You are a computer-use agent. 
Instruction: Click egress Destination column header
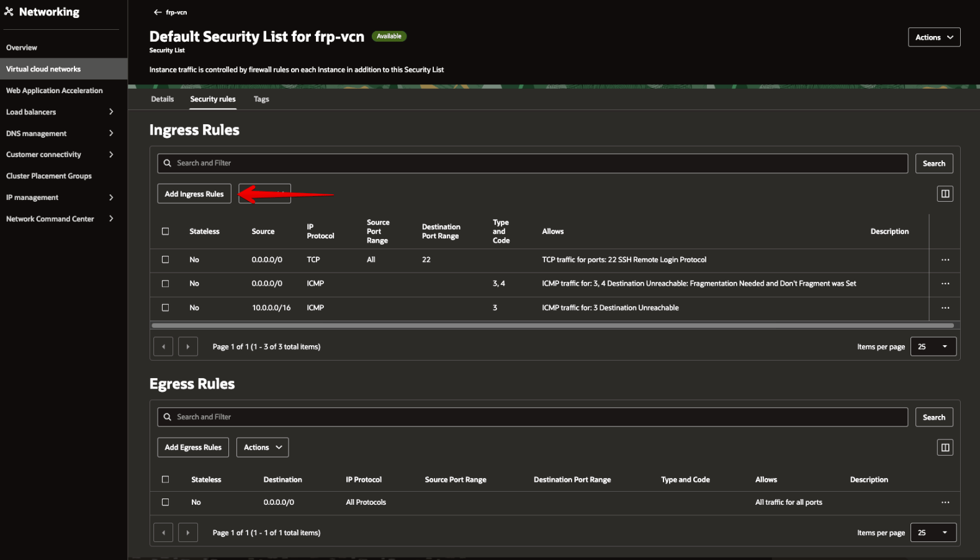pos(282,480)
